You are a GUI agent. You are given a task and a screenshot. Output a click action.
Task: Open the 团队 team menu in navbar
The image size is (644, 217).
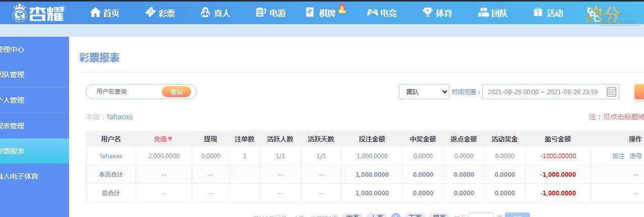tap(493, 13)
